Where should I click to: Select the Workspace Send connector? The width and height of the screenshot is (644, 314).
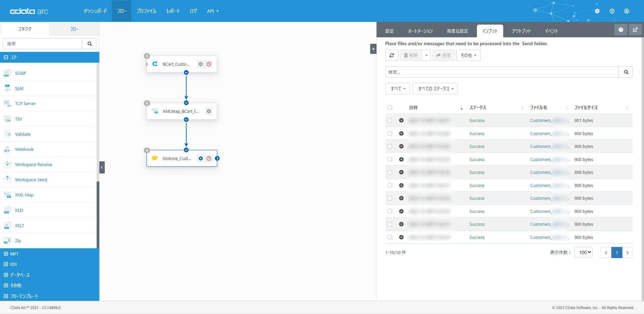coord(31,180)
